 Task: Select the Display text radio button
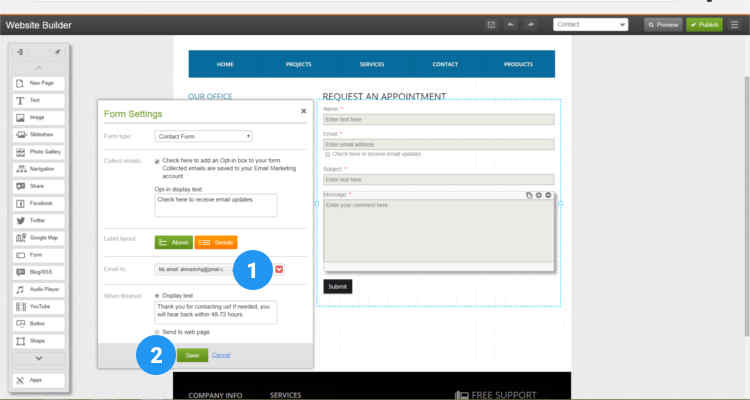pyautogui.click(x=157, y=296)
